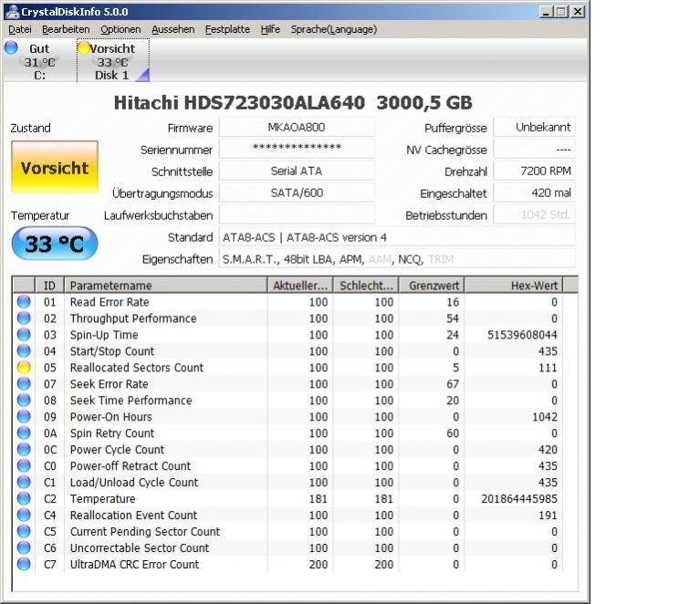The height and width of the screenshot is (604, 700).
Task: Select the Reallocated Sectors Count parameter name
Action: coord(137,368)
